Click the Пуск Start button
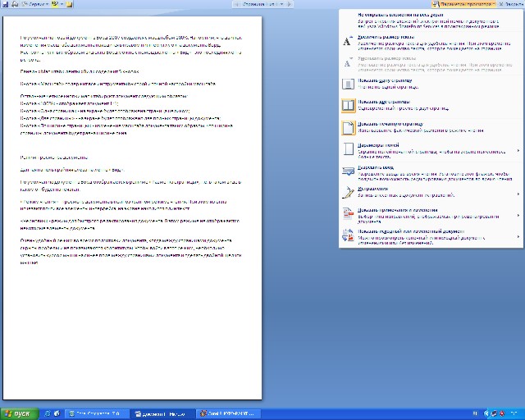Image resolution: width=525 pixels, height=420 pixels. [16, 413]
